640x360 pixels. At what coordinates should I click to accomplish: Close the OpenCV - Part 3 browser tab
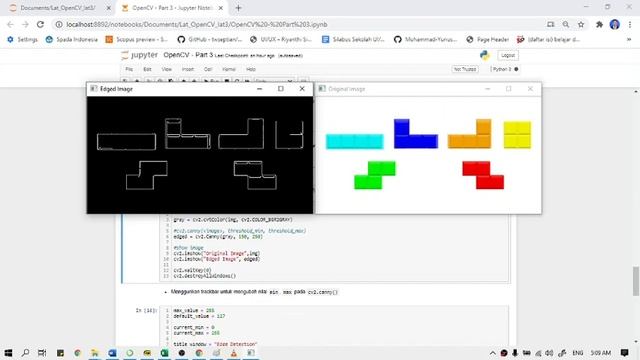coord(221,8)
